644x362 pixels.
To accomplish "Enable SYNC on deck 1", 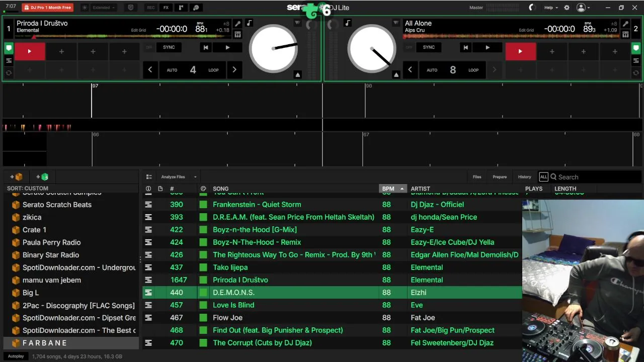I will pos(169,47).
